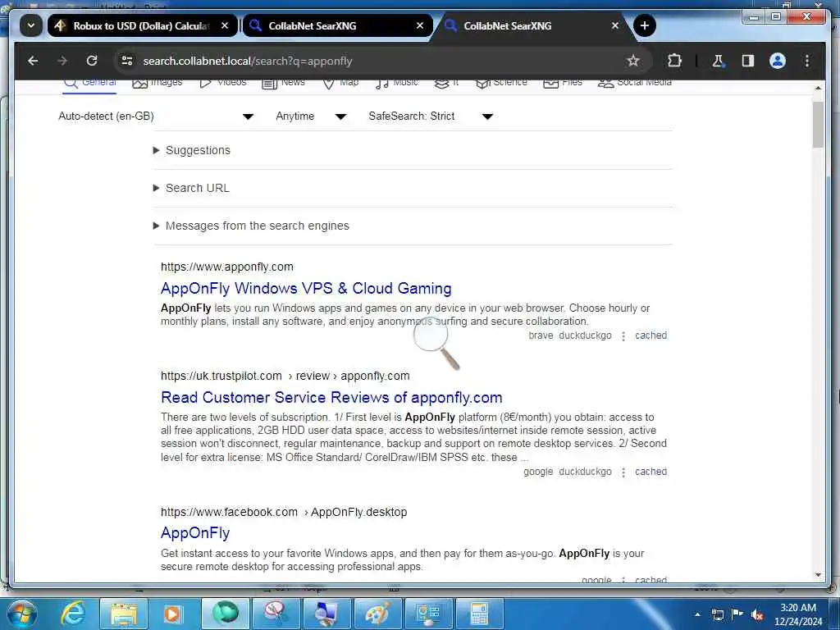Click the vertical scrollbar thumb
Image resolution: width=840 pixels, height=630 pixels.
click(818, 124)
